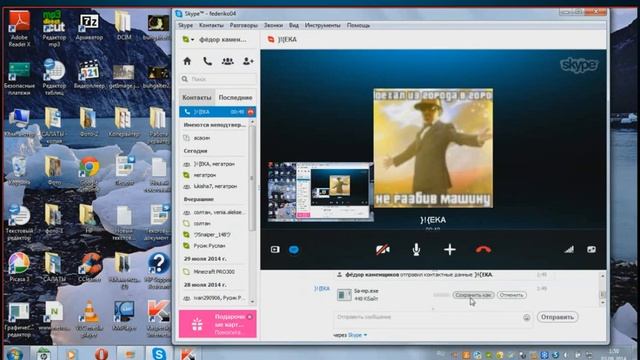Open Skype home view
Screen dimensions: 640x360
(187, 61)
